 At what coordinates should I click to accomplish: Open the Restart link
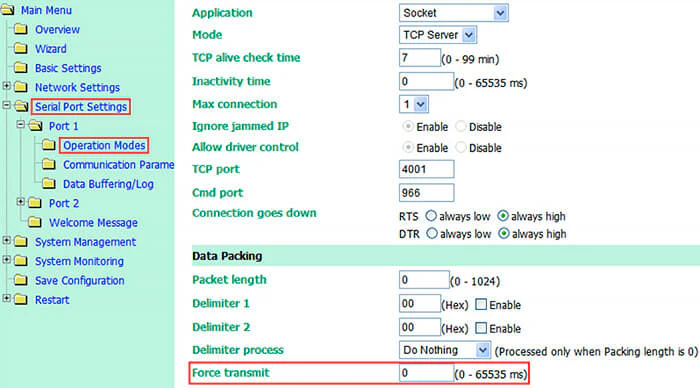click(52, 300)
